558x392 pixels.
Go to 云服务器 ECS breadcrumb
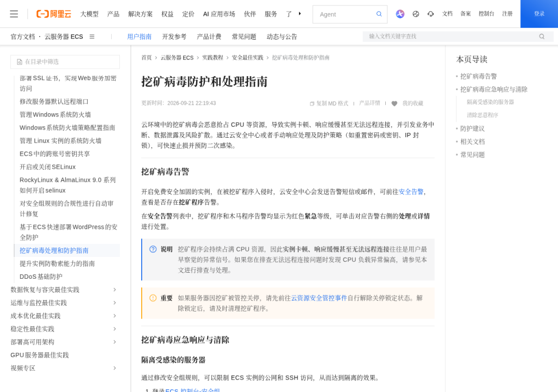coord(177,58)
